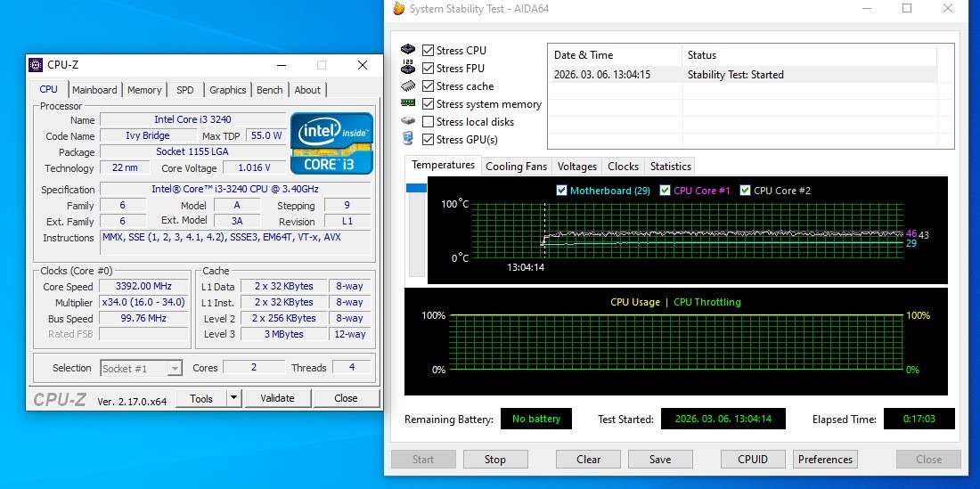980x489 pixels.
Task: Click the No battery status field
Action: (536, 419)
